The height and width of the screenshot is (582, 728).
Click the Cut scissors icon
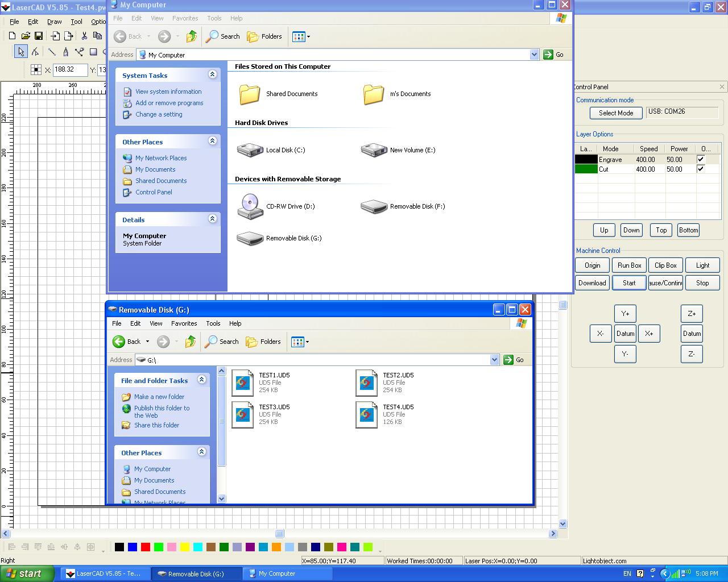click(84, 36)
